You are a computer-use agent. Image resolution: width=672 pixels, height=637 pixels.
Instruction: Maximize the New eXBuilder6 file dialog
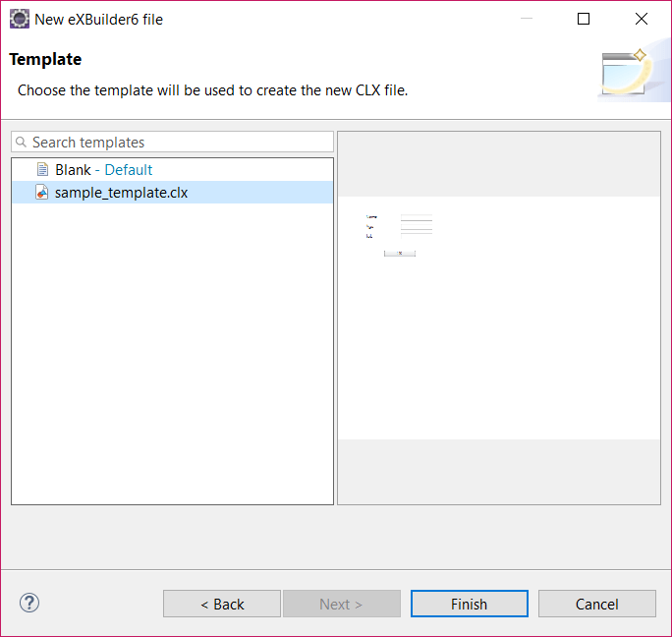(584, 19)
